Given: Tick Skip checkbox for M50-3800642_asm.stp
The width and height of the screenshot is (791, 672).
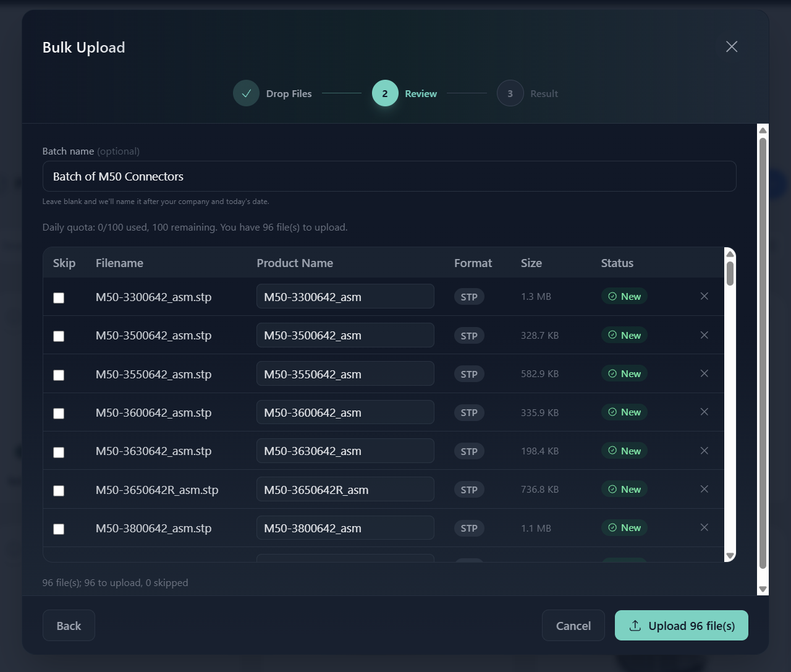Looking at the screenshot, I should [x=59, y=529].
